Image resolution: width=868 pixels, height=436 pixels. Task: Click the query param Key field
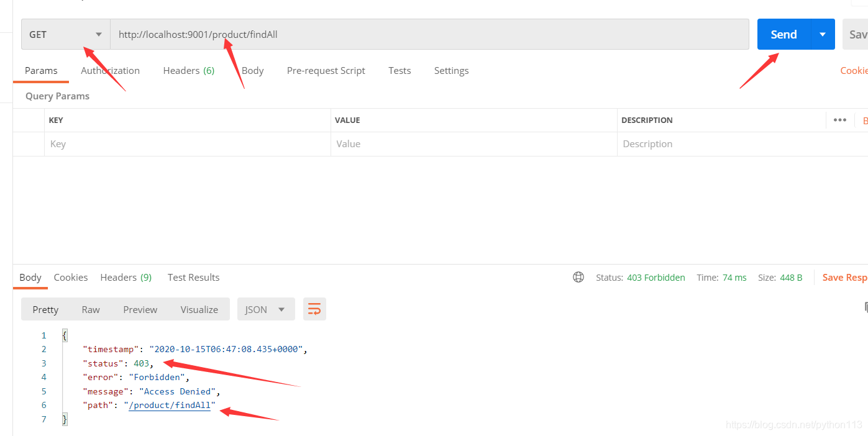point(188,144)
